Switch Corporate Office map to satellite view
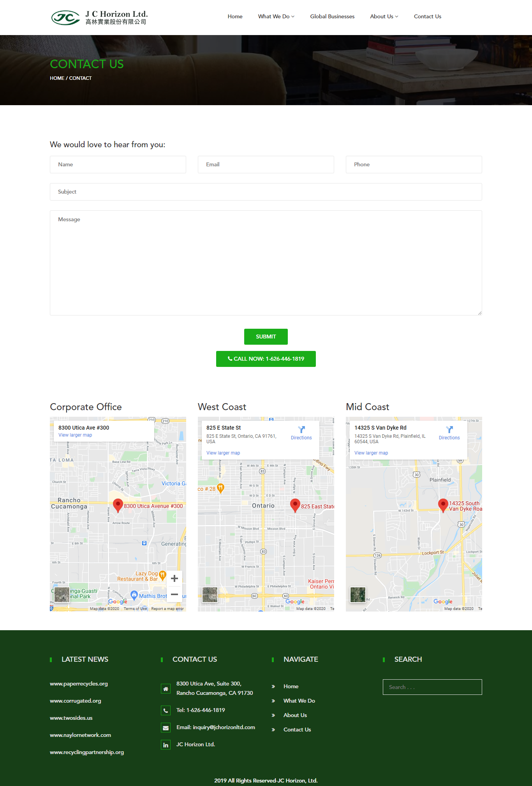 [x=62, y=595]
